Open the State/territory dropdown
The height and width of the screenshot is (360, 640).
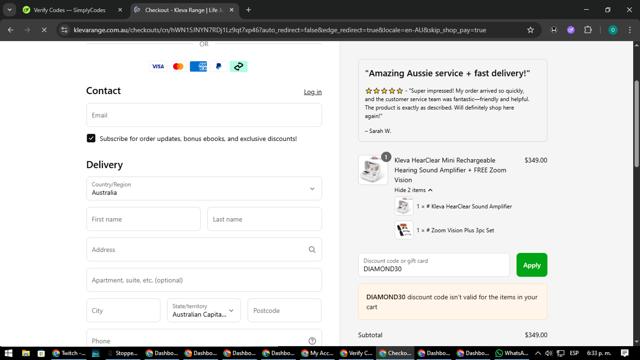(x=204, y=310)
